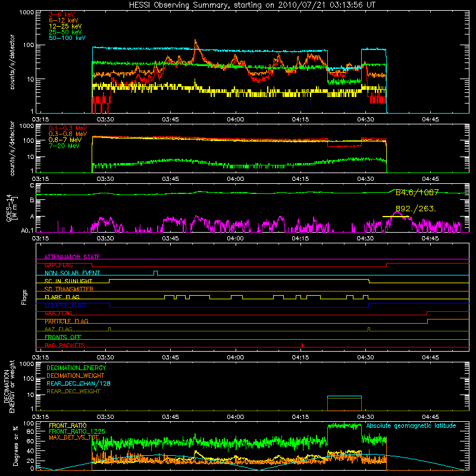The image size is (476, 476).
Task: Click the FRONT_RATIO legend label
Action: (68, 425)
